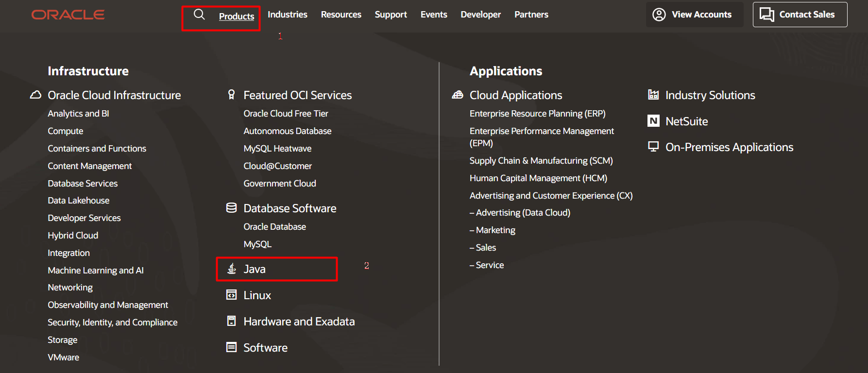868x373 pixels.
Task: Select the Networking link
Action: [70, 288]
